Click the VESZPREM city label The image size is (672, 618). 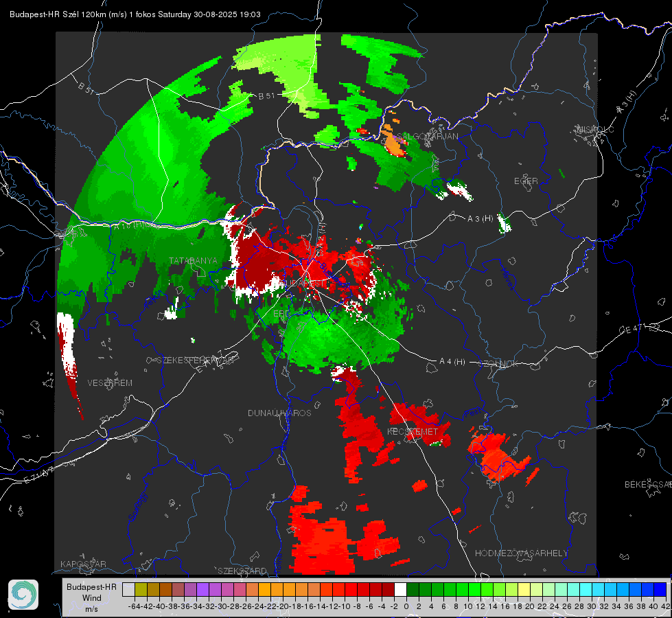[x=110, y=383]
